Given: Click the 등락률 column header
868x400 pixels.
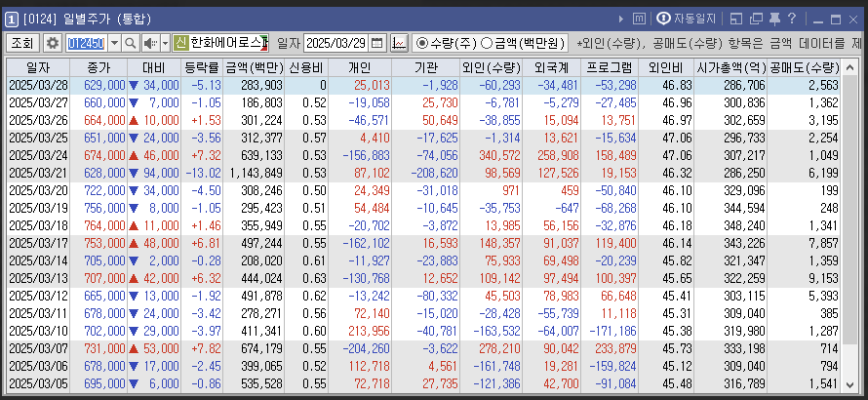Looking at the screenshot, I should [202, 68].
